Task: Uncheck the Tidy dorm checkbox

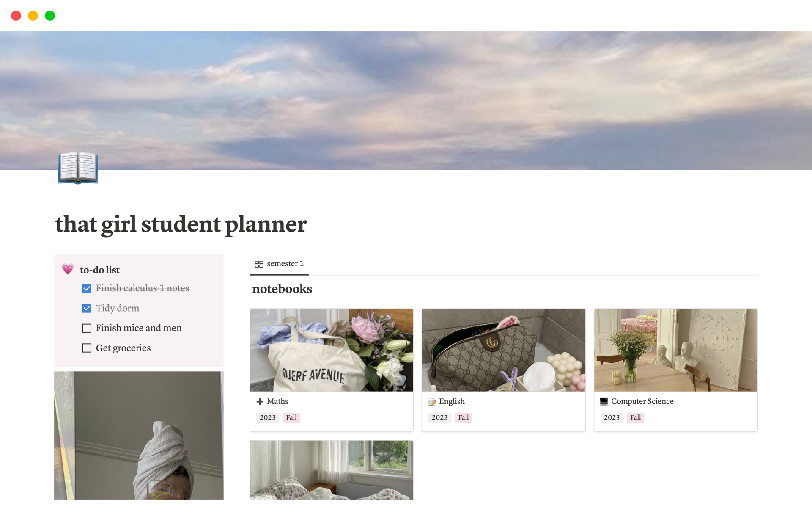Action: [x=87, y=308]
